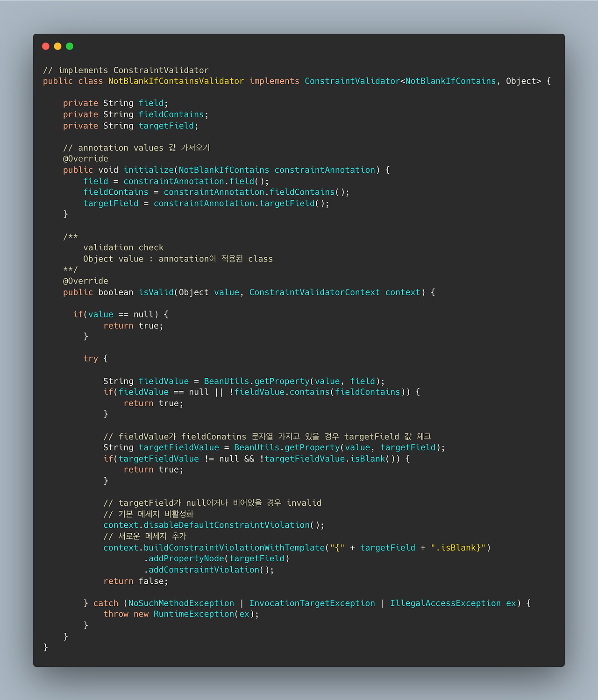Click the isValid method name
This screenshot has width=598, height=700.
pyautogui.click(x=156, y=292)
